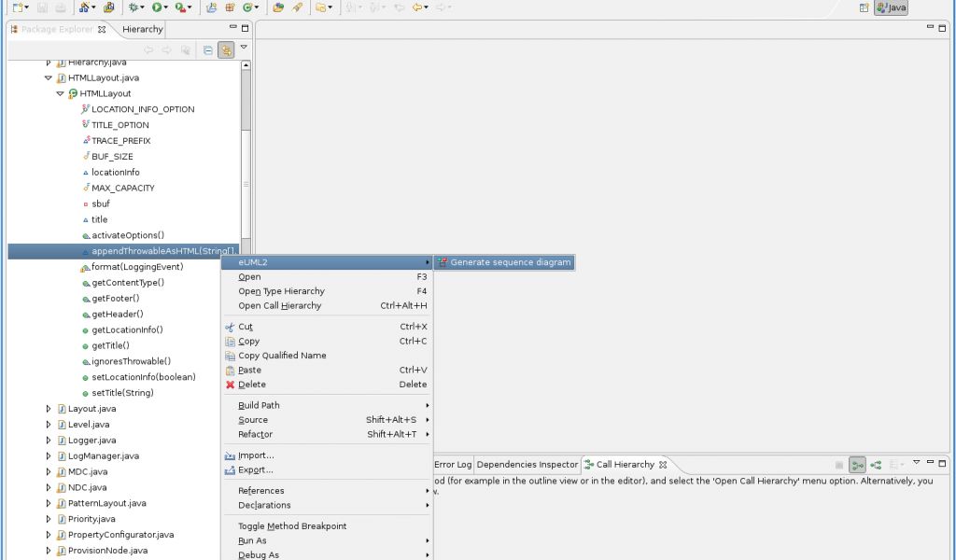Screen dimensions: 956x560
Task: Switch to the Hierarchy tab
Action: (x=142, y=30)
